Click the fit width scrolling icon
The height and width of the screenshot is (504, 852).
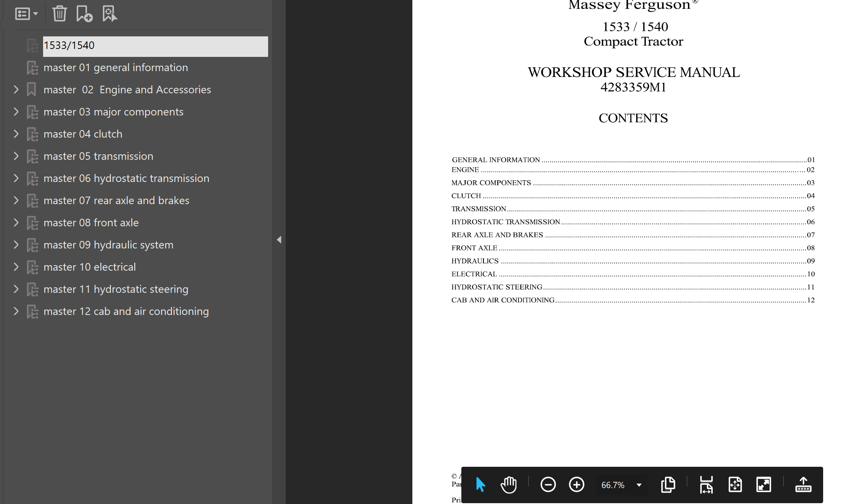(706, 485)
